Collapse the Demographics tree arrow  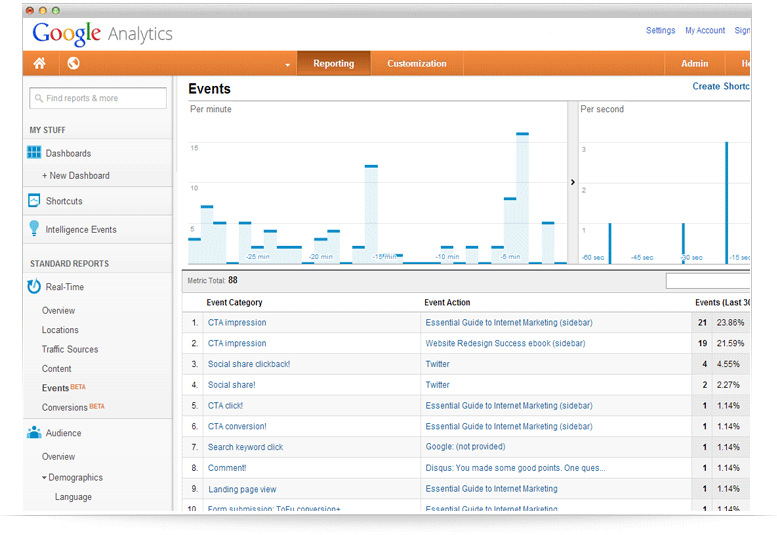[44, 478]
